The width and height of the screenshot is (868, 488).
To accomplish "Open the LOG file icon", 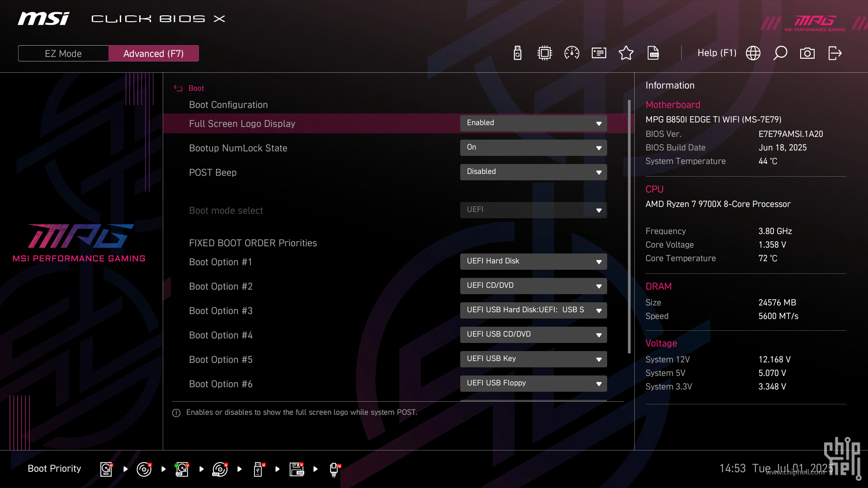I will [x=653, y=53].
